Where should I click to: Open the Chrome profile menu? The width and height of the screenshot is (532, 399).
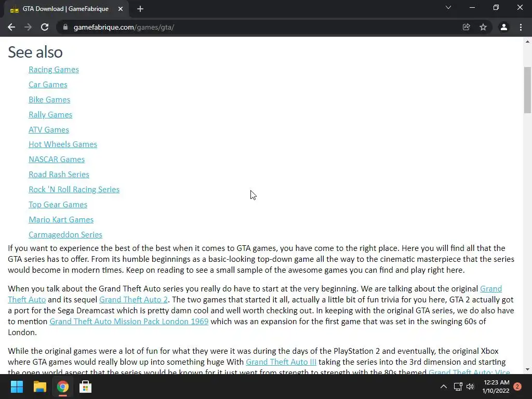504,27
